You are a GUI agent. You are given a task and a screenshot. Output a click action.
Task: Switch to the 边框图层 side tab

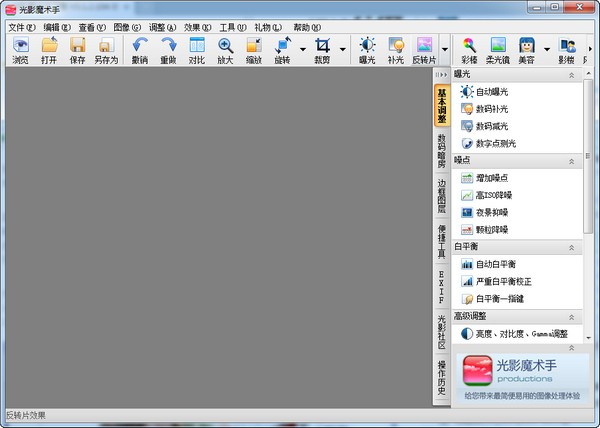(x=441, y=197)
